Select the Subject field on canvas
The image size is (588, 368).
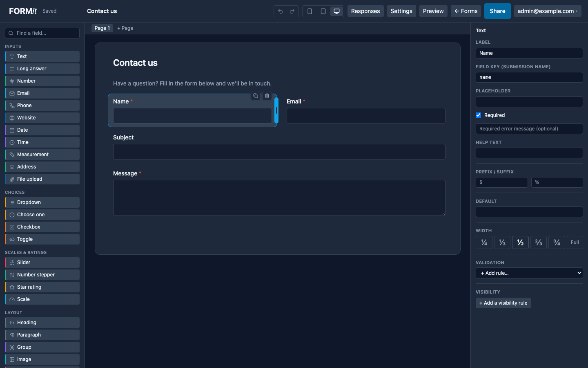279,152
